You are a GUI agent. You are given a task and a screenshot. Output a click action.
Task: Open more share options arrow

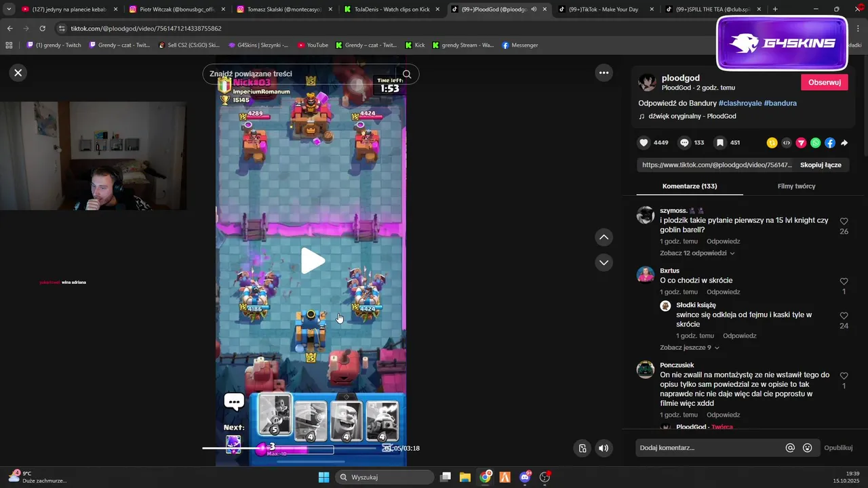(844, 143)
